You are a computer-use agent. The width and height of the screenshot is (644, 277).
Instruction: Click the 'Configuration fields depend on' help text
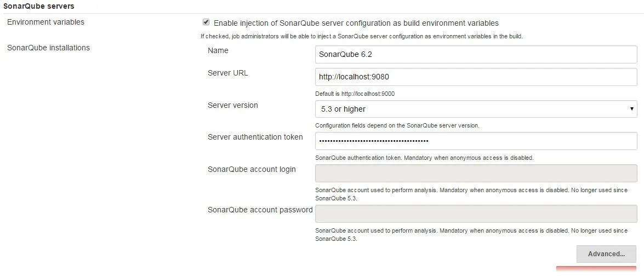click(397, 125)
